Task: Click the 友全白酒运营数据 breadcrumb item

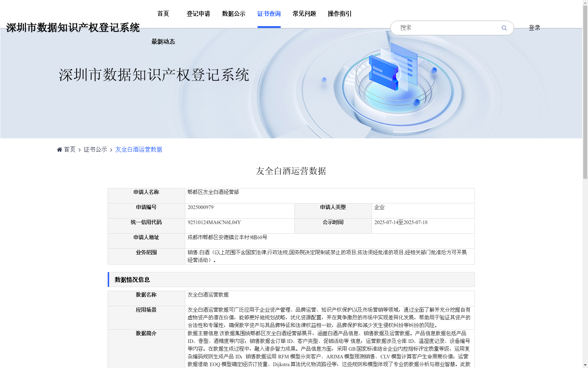Action: 139,149
